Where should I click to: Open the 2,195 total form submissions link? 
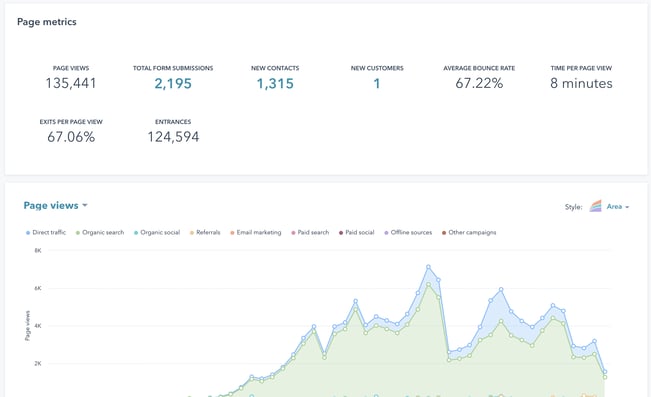[173, 84]
